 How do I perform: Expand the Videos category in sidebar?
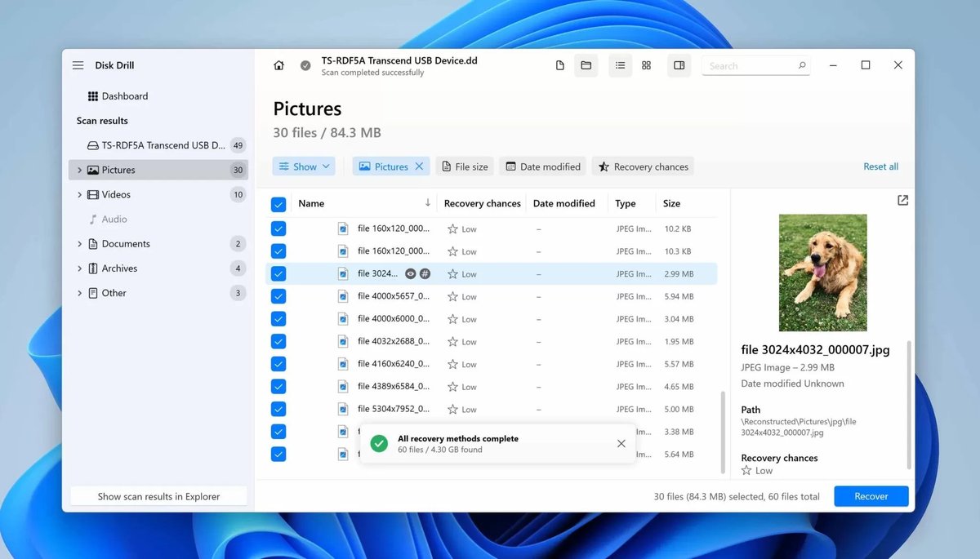(79, 194)
